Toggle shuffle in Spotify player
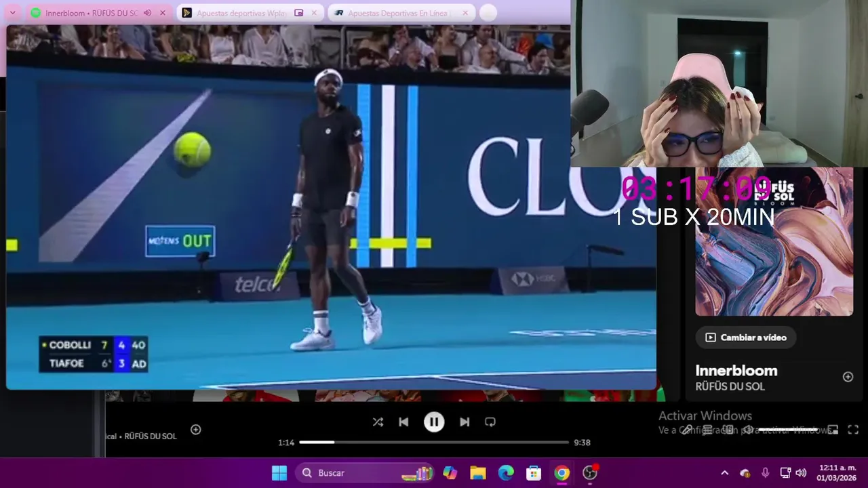Screen dimensions: 868x488 (378, 422)
